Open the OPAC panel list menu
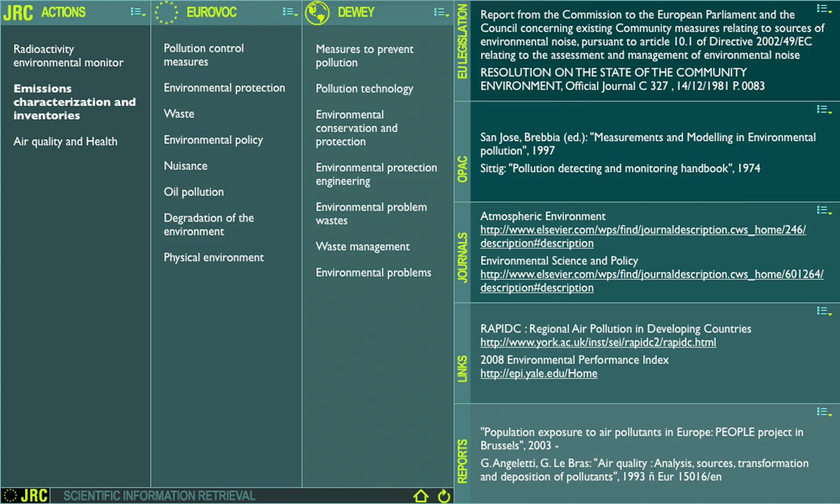This screenshot has width=840, height=504. [x=824, y=110]
